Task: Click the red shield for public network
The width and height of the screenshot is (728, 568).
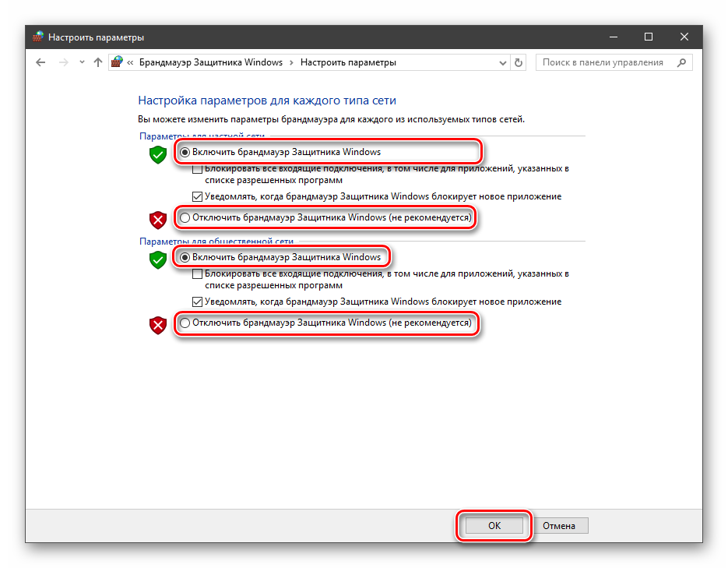Action: point(158,325)
